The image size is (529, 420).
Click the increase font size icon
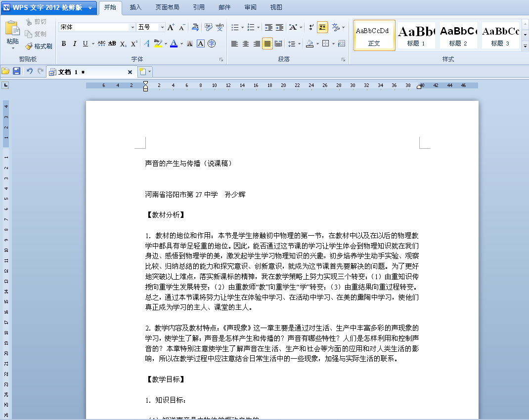coord(171,27)
